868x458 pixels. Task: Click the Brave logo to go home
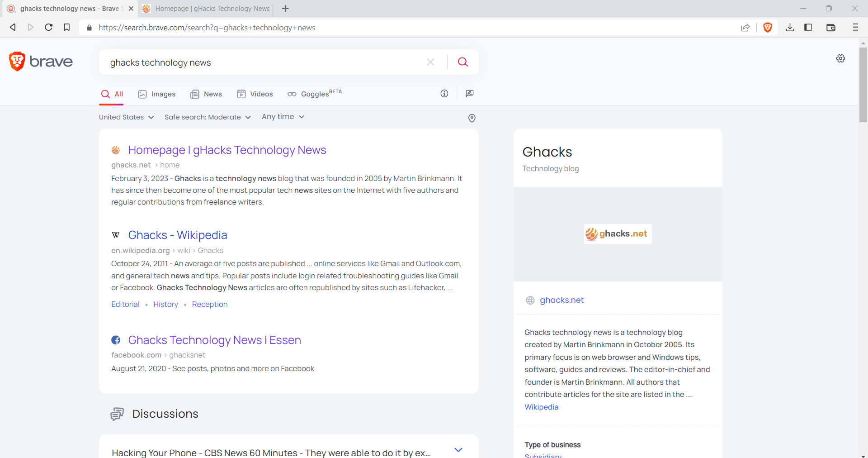coord(41,61)
